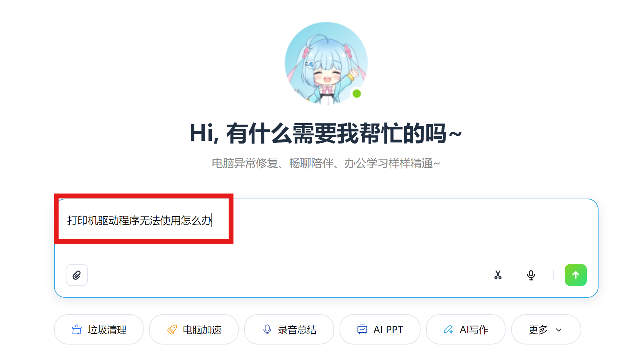Viewport: 644px width, 349px height.
Task: Click the mic icon on 录音总结
Action: [267, 329]
